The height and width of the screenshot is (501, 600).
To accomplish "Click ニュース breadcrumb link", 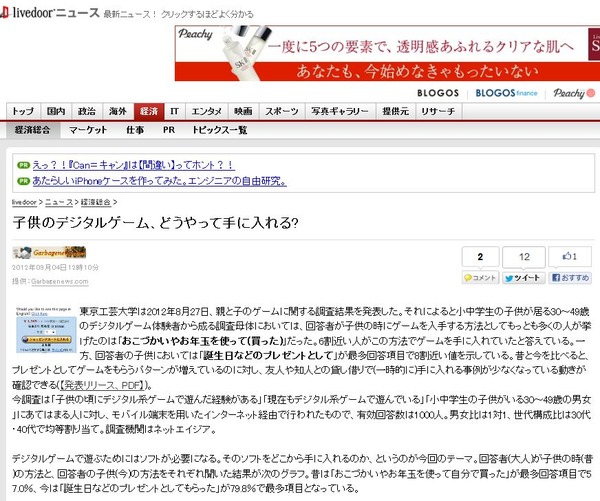I will pyautogui.click(x=59, y=202).
